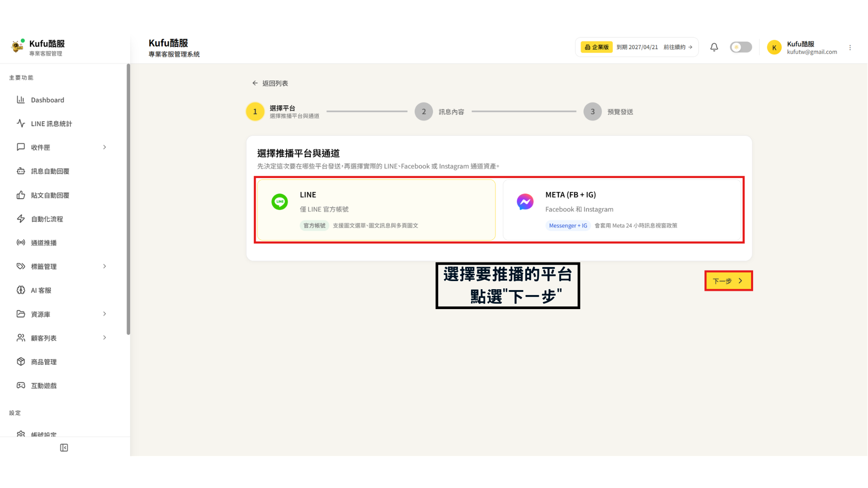Open the three-dot account menu
The width and height of the screenshot is (868, 488).
tap(850, 47)
